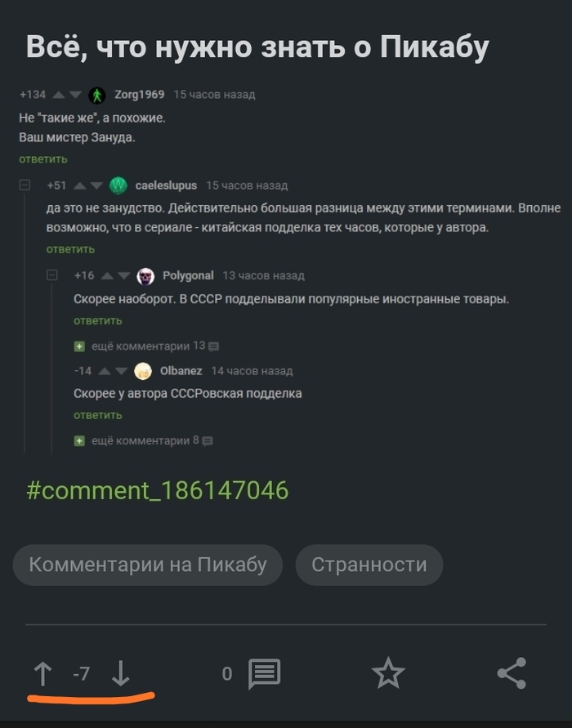This screenshot has width=572, height=728.
Task: Open the "Комментарии на Пикабу" tag
Action: (147, 565)
